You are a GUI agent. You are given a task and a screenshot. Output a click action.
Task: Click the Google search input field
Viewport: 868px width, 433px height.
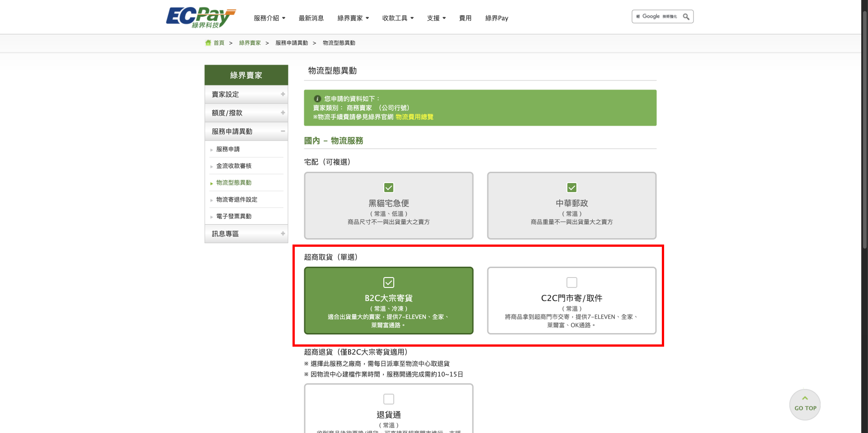(x=658, y=17)
